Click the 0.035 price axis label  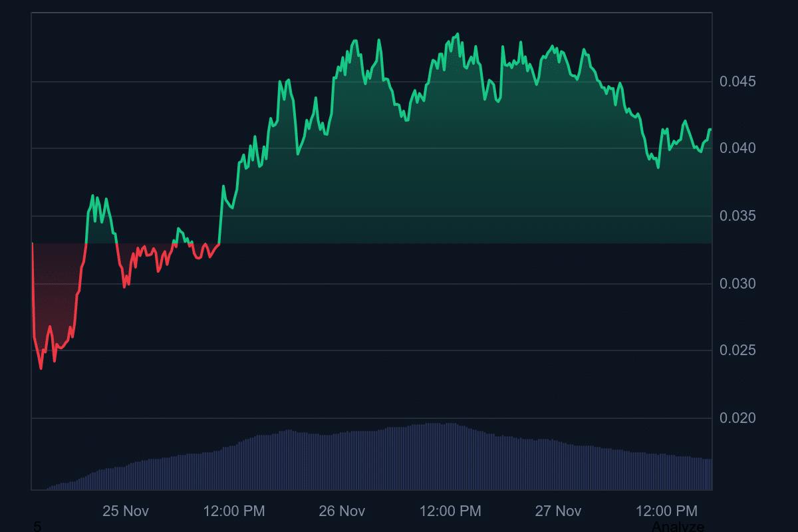coord(737,216)
